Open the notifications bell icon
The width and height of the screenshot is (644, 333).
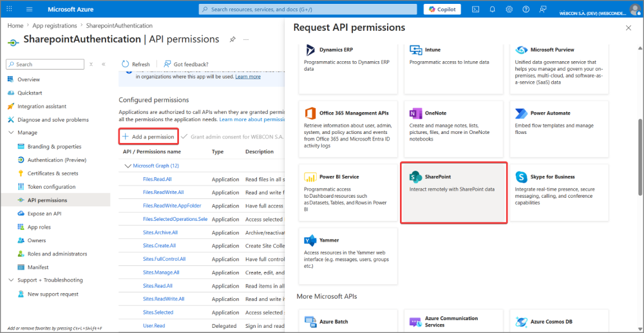pyautogui.click(x=492, y=10)
